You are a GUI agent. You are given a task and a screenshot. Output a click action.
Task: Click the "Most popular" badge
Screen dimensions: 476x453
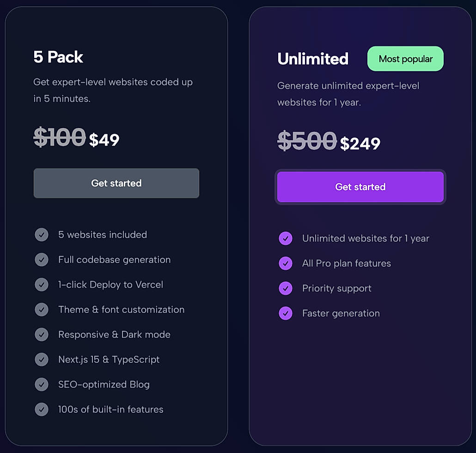pos(405,59)
